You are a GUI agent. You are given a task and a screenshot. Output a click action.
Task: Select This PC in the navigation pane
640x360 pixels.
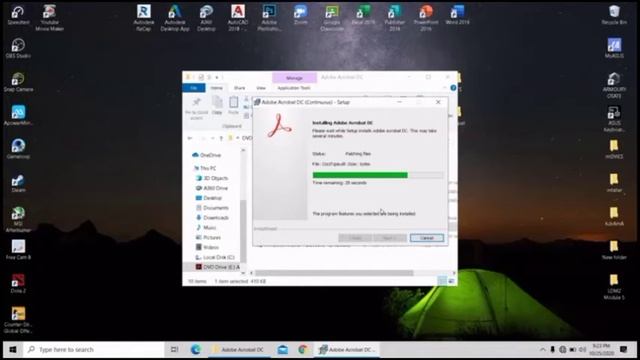coord(204,168)
